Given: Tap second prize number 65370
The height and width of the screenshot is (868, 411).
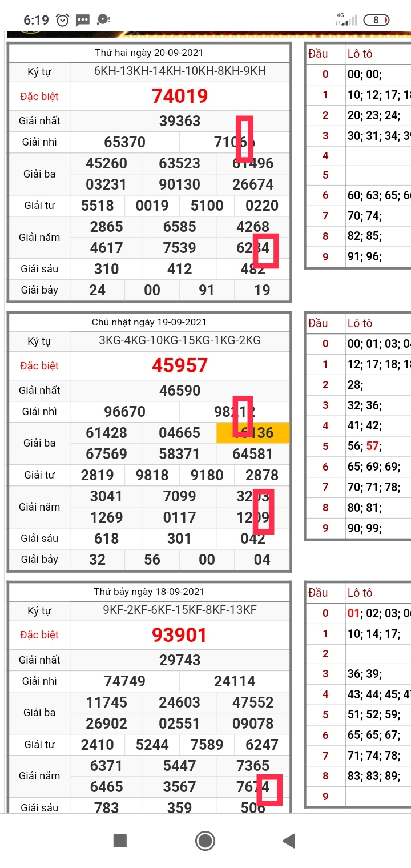Looking at the screenshot, I should coord(125,142).
